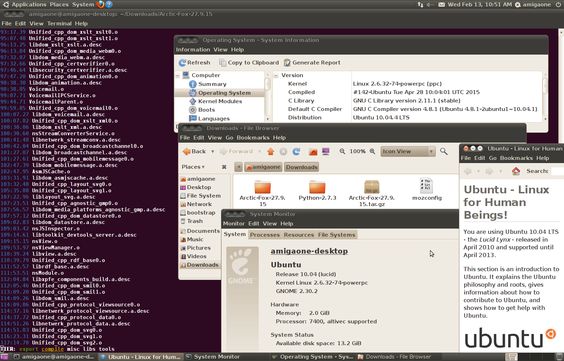Toggle the path bar text-entry arrow button
Screen dimensions: 564x361
click(238, 167)
